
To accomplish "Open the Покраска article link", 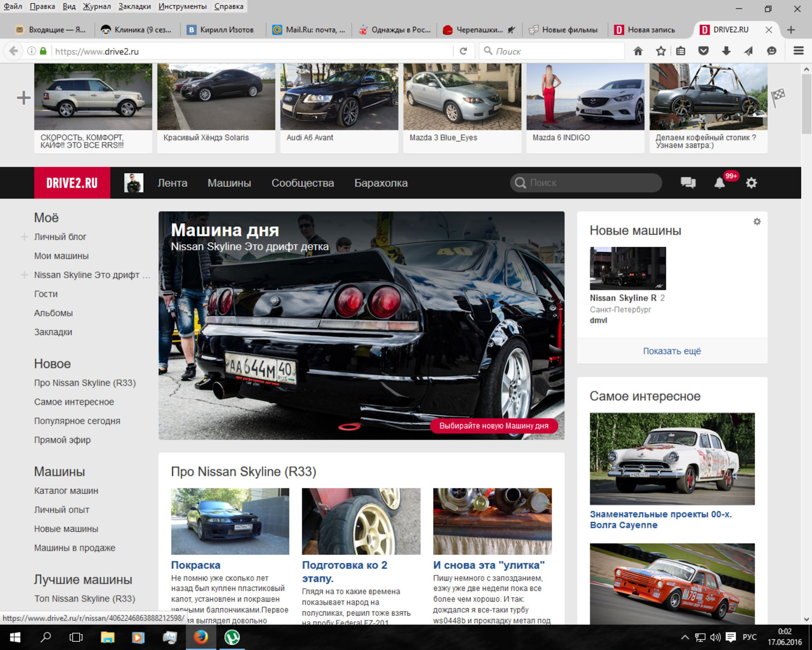I will (x=195, y=565).
